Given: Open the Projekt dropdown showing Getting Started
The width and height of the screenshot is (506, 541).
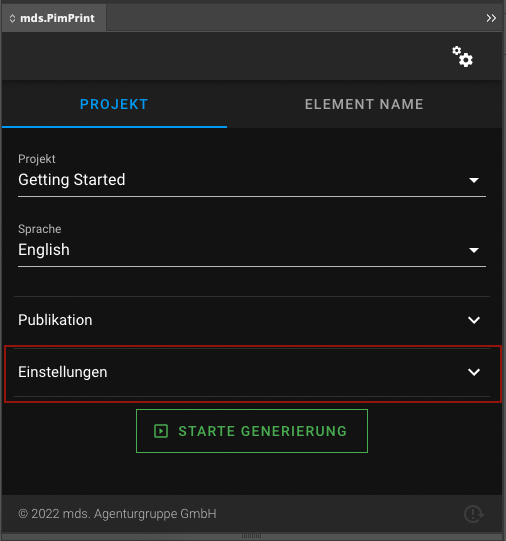Looking at the screenshot, I should [252, 180].
